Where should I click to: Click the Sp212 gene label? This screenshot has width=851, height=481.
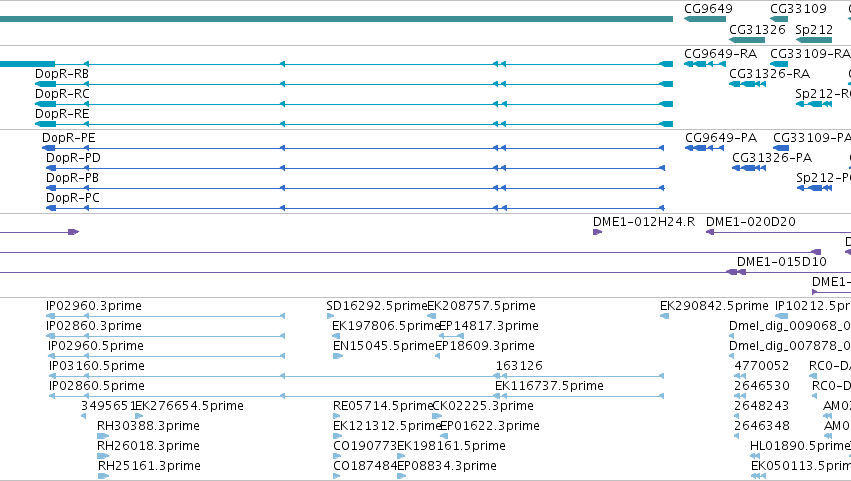pyautogui.click(x=814, y=30)
